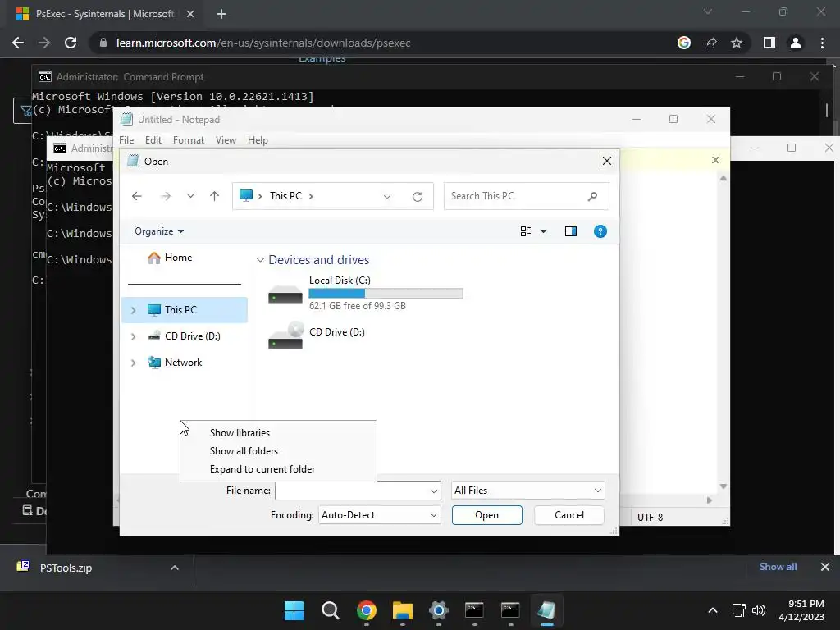Screen dimensions: 840x630
Task: Open Chrome side panel
Action: coord(769,43)
